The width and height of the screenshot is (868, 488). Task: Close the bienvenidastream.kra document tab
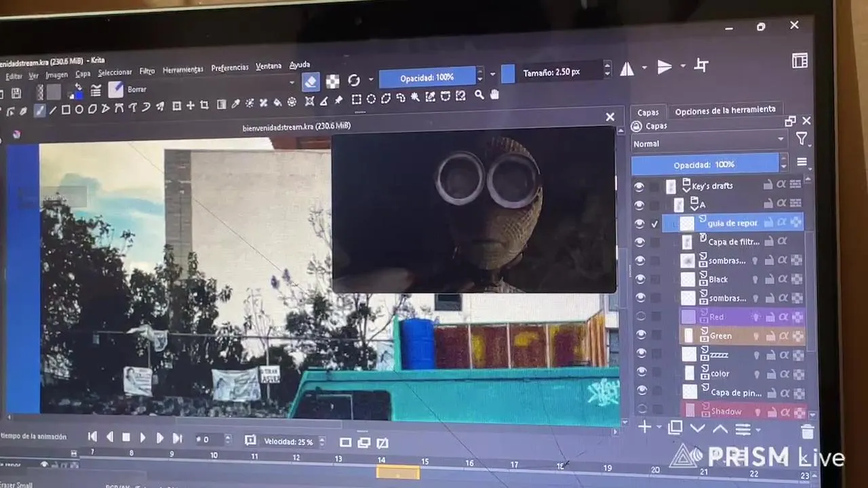pyautogui.click(x=610, y=117)
